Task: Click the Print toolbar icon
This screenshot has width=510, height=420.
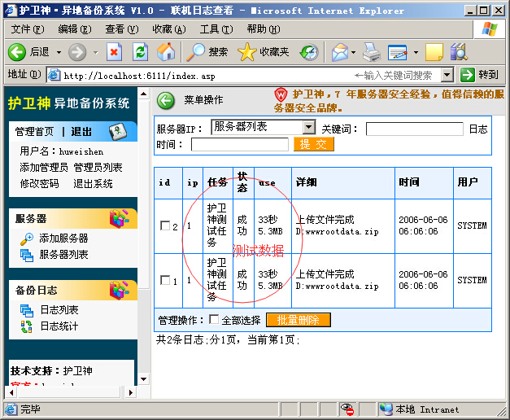Action: click(x=371, y=52)
